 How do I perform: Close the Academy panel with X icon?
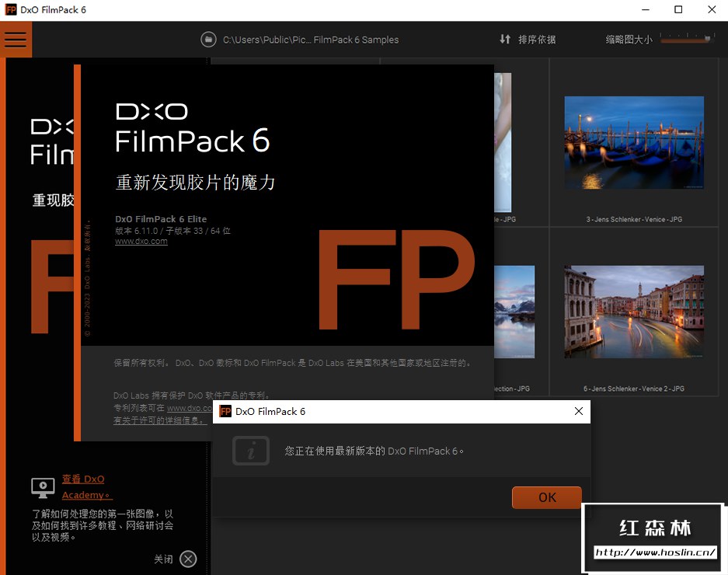tap(188, 559)
